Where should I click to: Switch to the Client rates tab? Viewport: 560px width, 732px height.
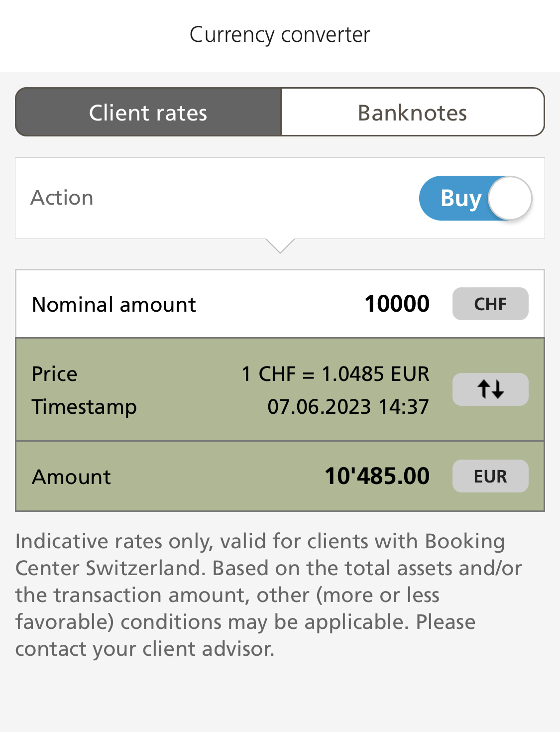[148, 112]
